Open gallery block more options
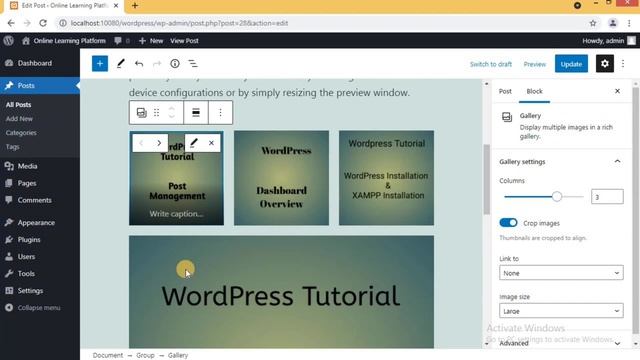This screenshot has height=360, width=640. [x=220, y=113]
